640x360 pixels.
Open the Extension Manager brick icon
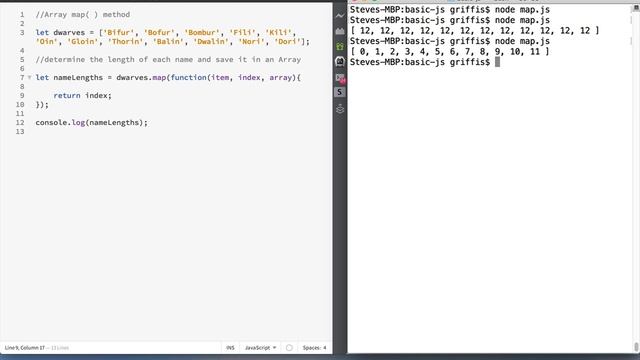pyautogui.click(x=340, y=31)
